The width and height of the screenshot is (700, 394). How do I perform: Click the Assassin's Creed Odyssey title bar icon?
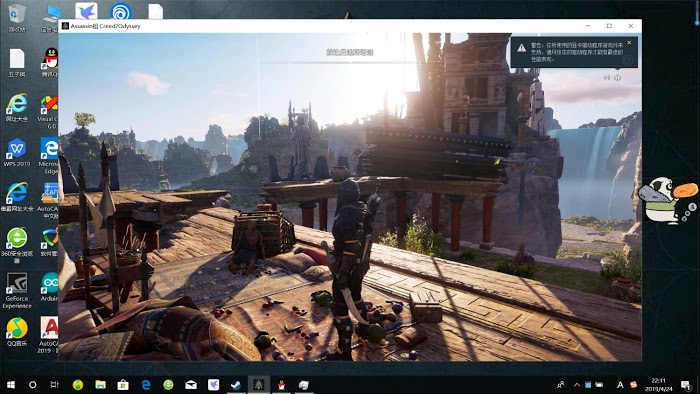(x=66, y=26)
